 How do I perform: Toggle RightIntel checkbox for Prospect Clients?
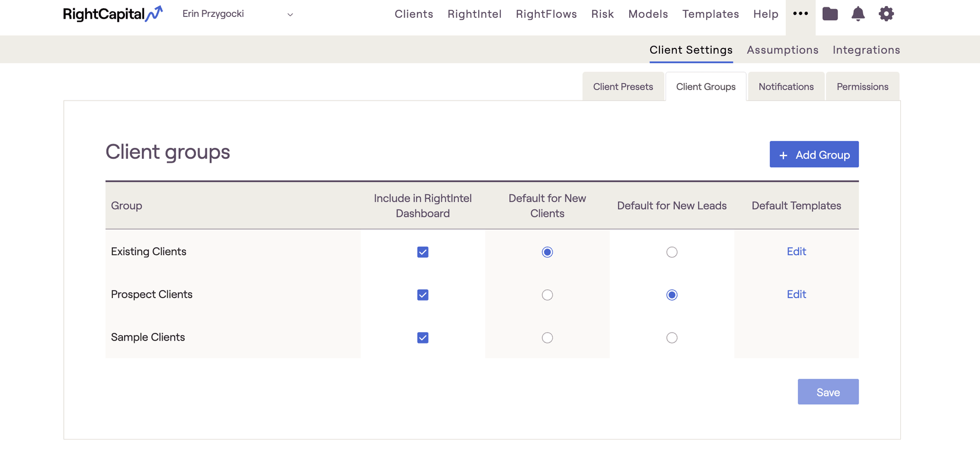423,295
